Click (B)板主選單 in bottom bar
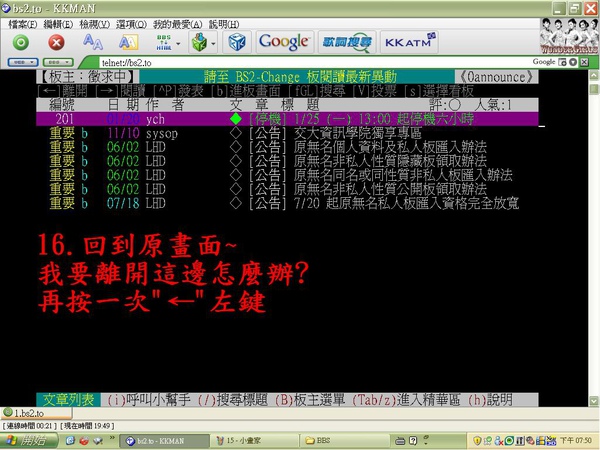The height and width of the screenshot is (450, 600). 310,400
